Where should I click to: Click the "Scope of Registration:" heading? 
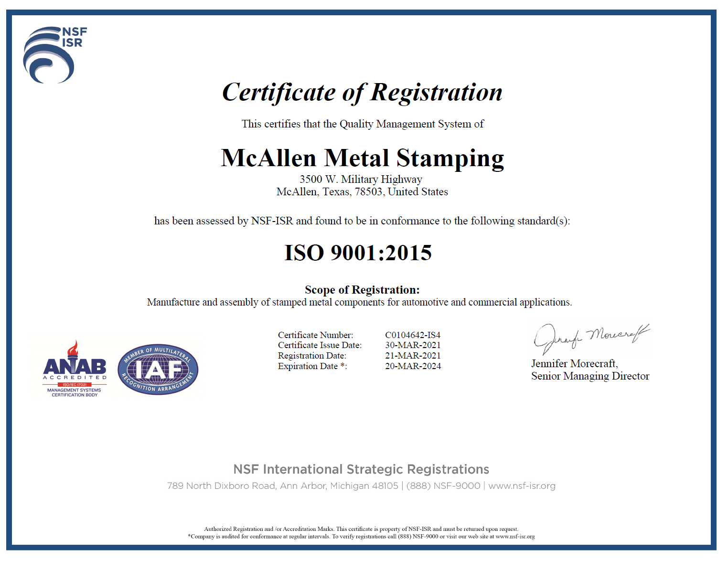(362, 290)
